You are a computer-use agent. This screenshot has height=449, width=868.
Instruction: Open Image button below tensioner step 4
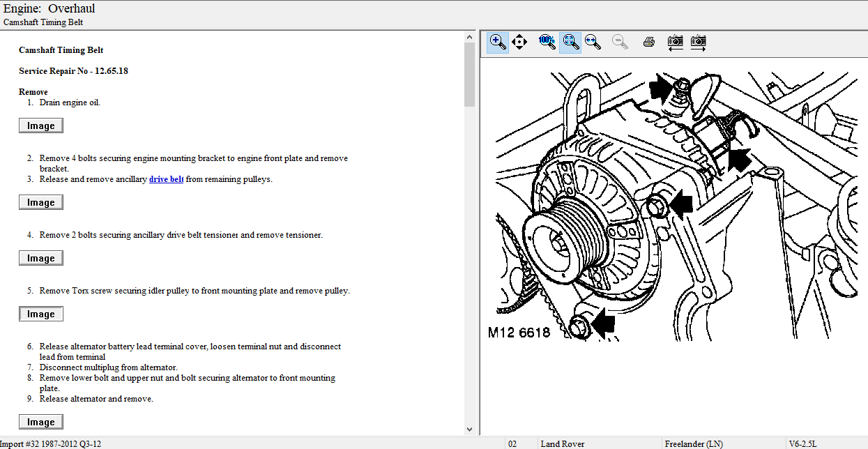coord(41,258)
